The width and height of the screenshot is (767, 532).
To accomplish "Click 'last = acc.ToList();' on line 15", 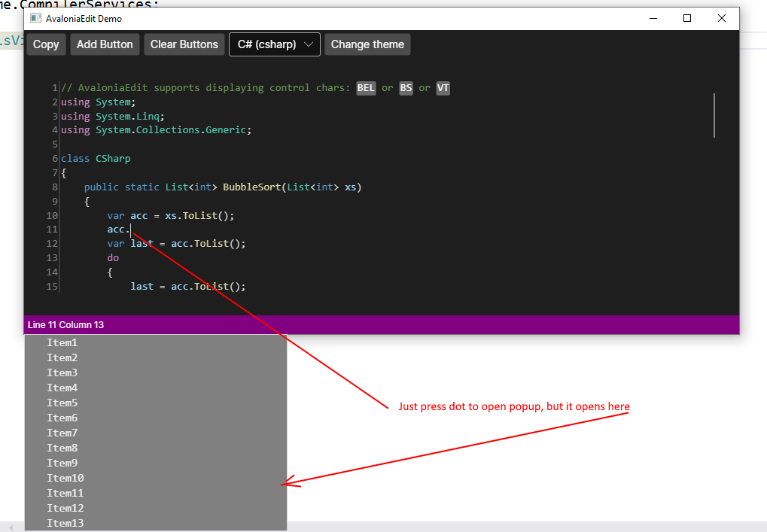I will point(188,287).
